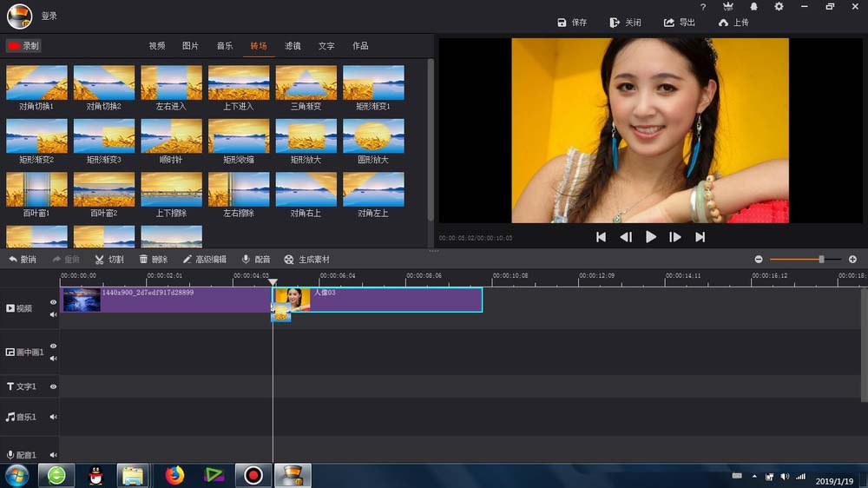Image resolution: width=868 pixels, height=488 pixels.
Task: Click the notification bell icon
Action: [753, 7]
